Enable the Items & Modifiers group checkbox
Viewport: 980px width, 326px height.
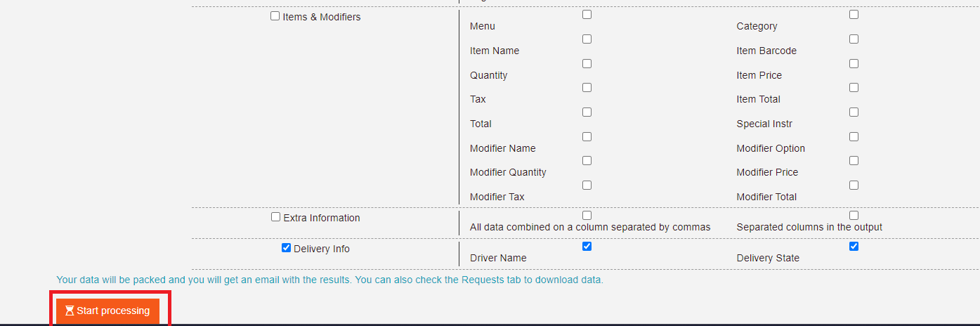pyautogui.click(x=275, y=15)
